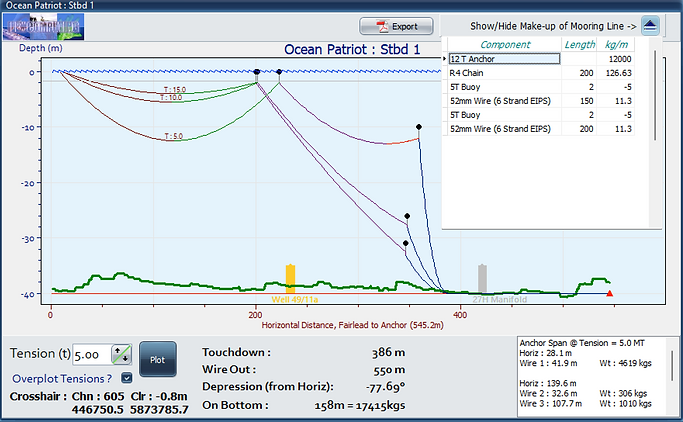Click the row indicator arrow beside 12 T Anchor

click(x=445, y=59)
